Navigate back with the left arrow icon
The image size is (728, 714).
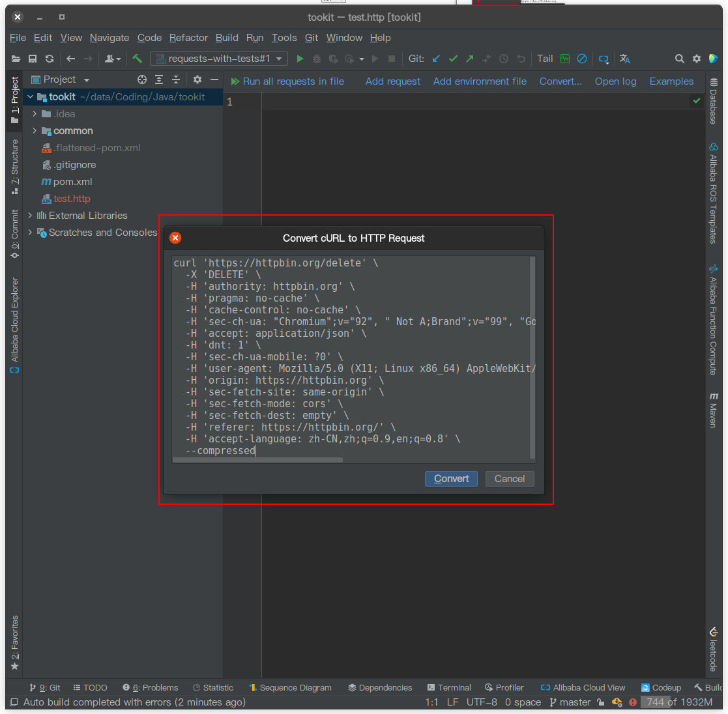pyautogui.click(x=70, y=59)
